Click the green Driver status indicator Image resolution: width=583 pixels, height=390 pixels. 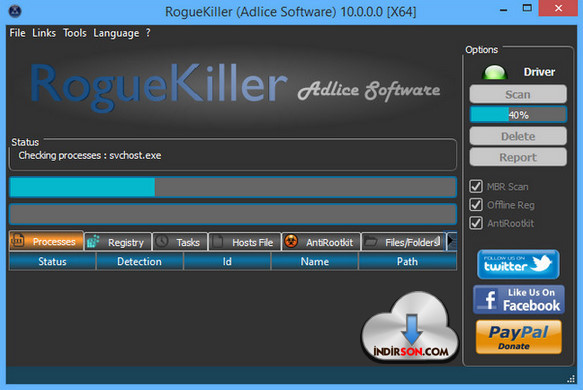click(x=495, y=72)
